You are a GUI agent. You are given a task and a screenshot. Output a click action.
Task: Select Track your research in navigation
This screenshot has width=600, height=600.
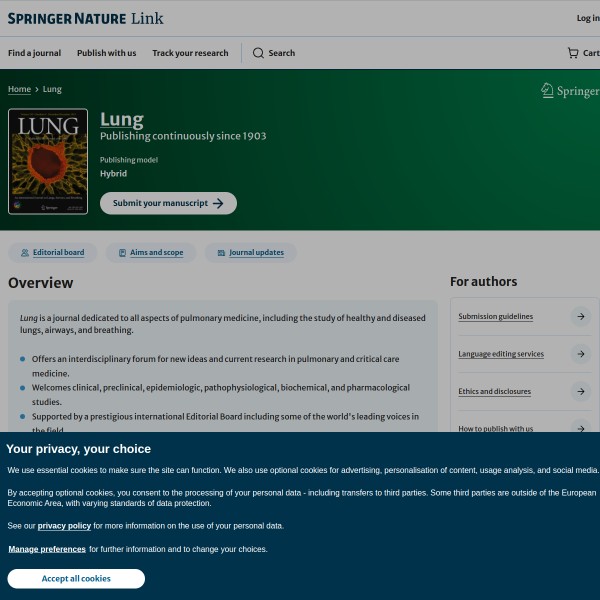point(190,53)
